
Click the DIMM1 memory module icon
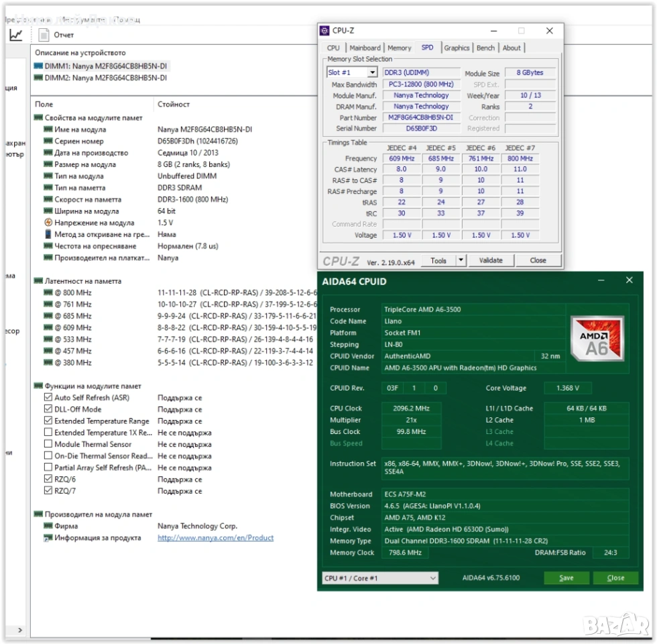click(38, 66)
